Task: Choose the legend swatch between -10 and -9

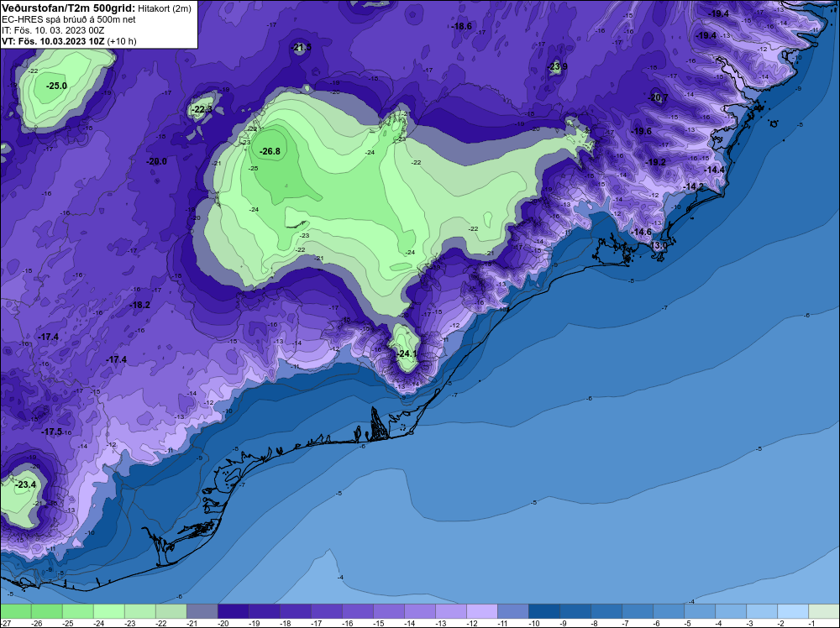Action: [544, 611]
